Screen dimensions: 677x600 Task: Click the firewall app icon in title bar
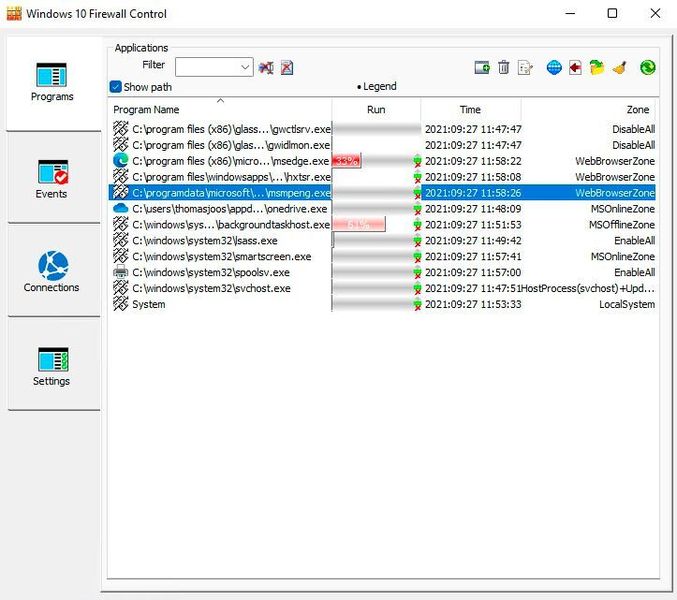click(x=14, y=13)
